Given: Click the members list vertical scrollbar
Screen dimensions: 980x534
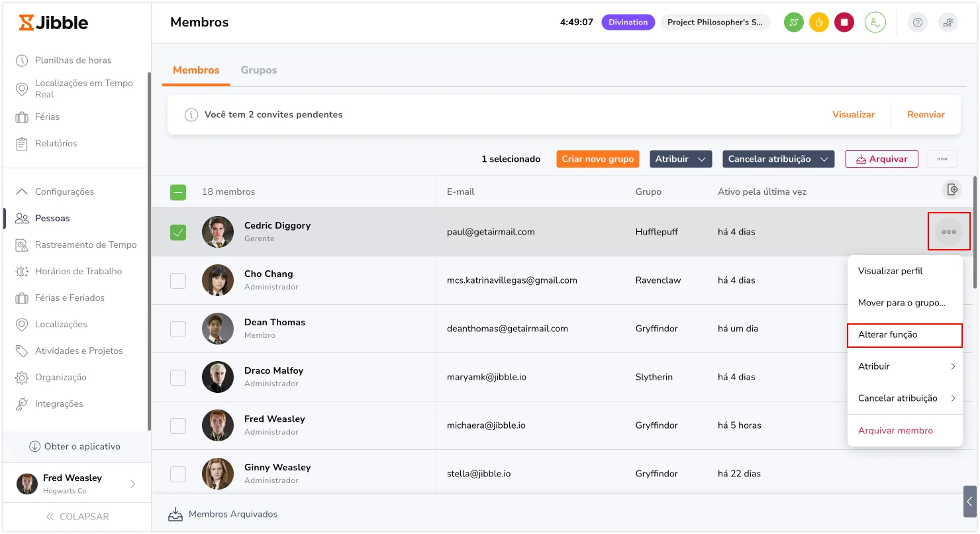Looking at the screenshot, I should pyautogui.click(x=975, y=232).
